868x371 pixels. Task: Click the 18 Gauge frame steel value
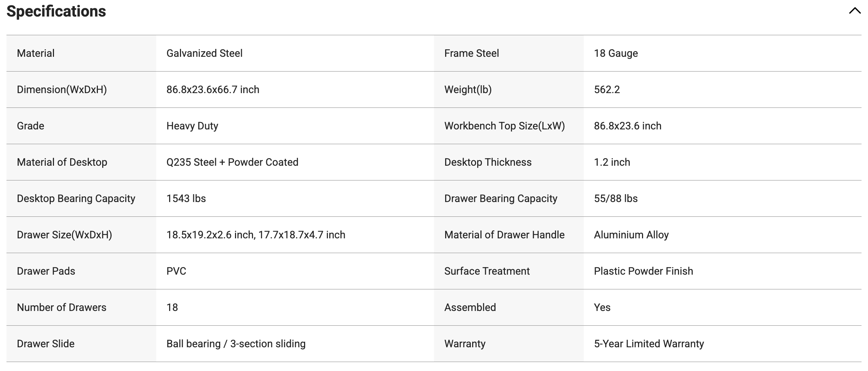(x=616, y=53)
